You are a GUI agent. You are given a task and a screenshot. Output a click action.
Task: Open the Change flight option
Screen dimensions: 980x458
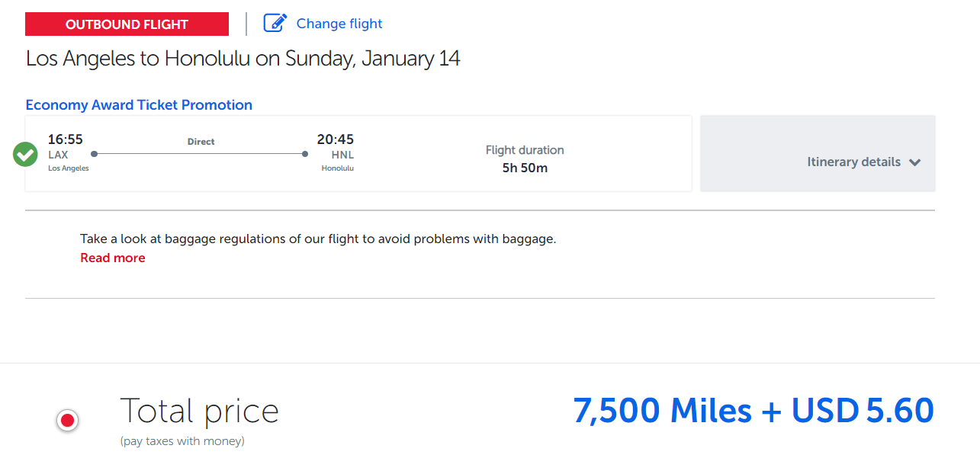click(x=339, y=24)
